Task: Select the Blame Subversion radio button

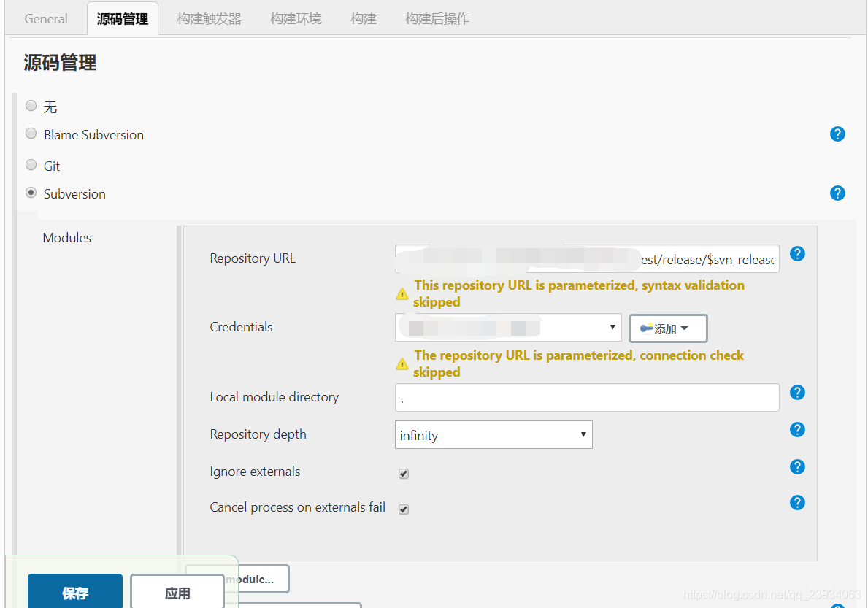Action: point(31,134)
